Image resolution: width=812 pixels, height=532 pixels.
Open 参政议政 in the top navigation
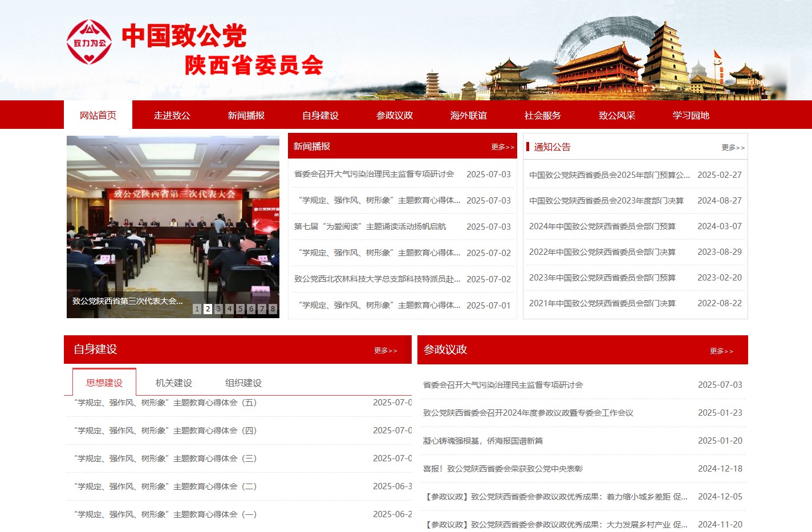[395, 115]
